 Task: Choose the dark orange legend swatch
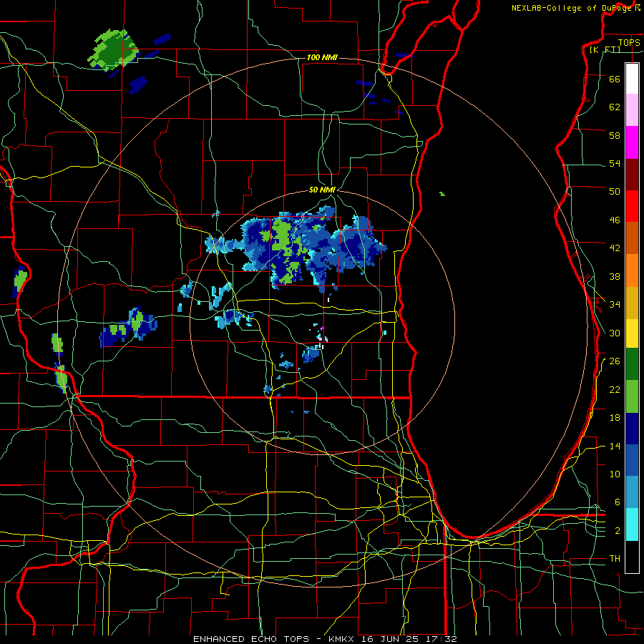[x=632, y=238]
